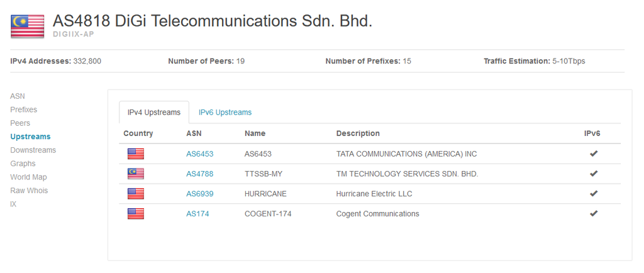Switch to the IPv6 Upstreams tab

point(225,113)
